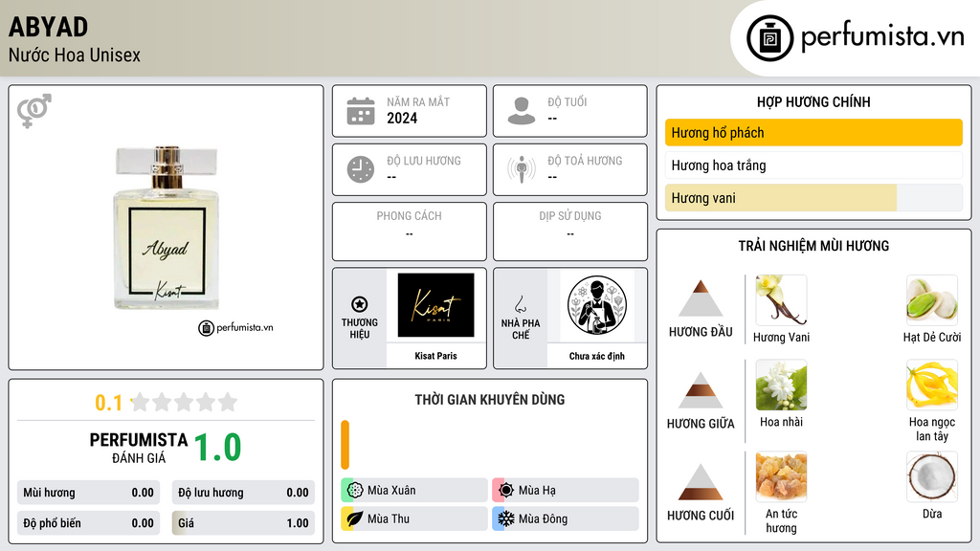Click the person icon for Độ tuổi
The width and height of the screenshot is (980, 551).
tap(522, 111)
